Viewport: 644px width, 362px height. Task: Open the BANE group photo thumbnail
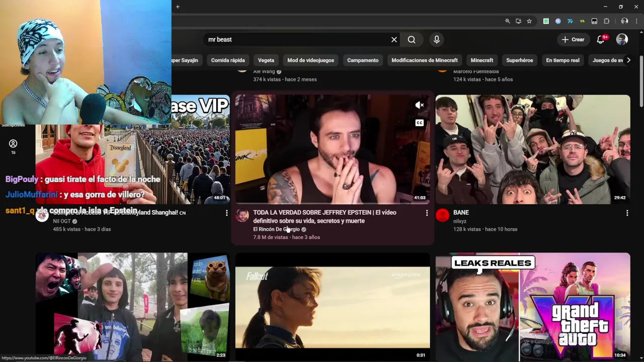533,149
